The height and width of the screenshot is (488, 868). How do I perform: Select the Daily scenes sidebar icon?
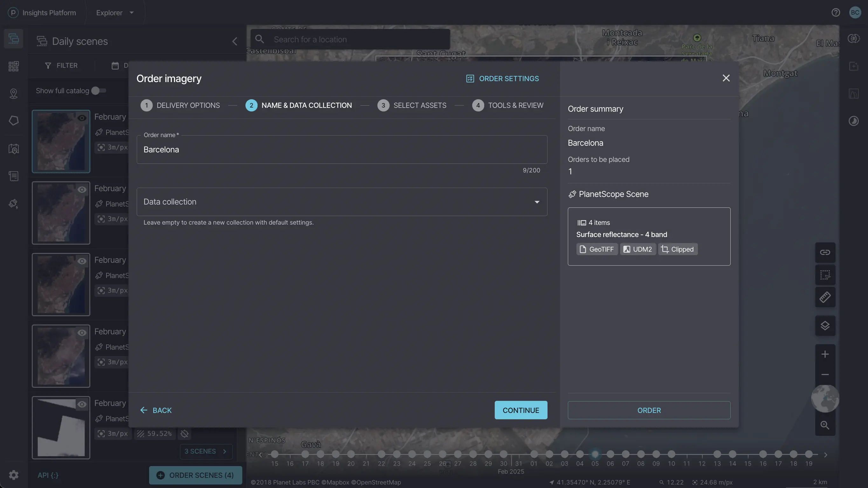(13, 38)
